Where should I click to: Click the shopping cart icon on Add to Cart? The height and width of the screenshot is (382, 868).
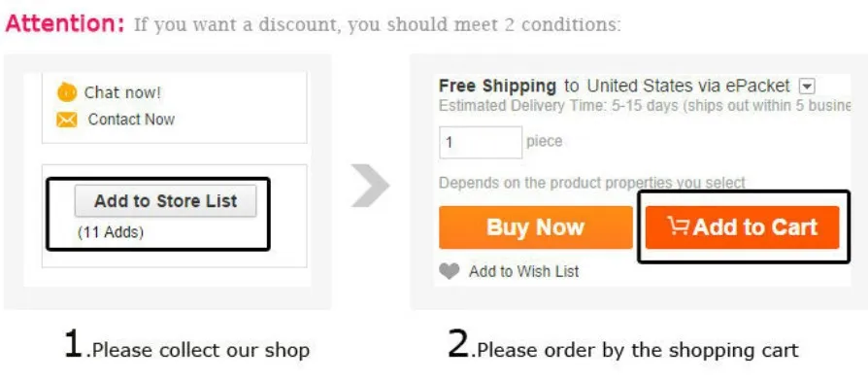[x=678, y=226]
